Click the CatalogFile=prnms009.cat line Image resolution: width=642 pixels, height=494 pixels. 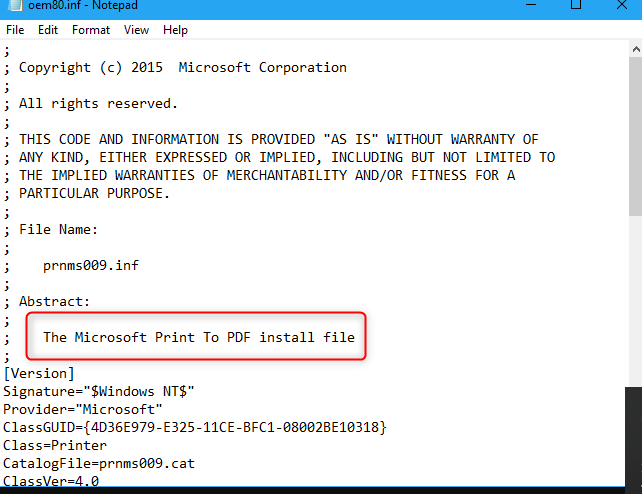[99, 463]
